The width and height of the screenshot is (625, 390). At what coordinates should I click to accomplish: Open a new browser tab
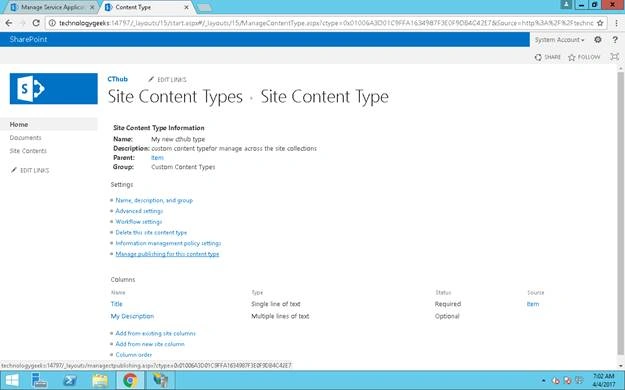pyautogui.click(x=204, y=7)
